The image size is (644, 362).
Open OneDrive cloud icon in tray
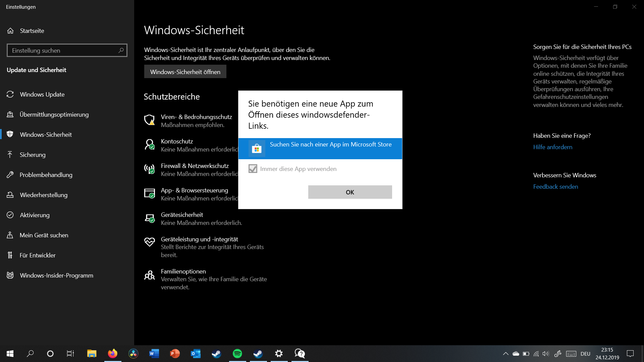(516, 354)
